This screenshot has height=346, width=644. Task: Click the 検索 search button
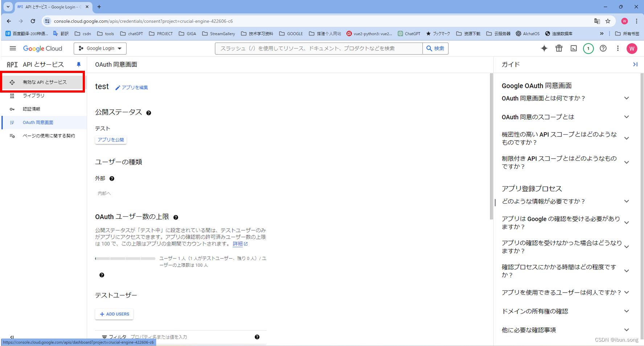coord(435,48)
